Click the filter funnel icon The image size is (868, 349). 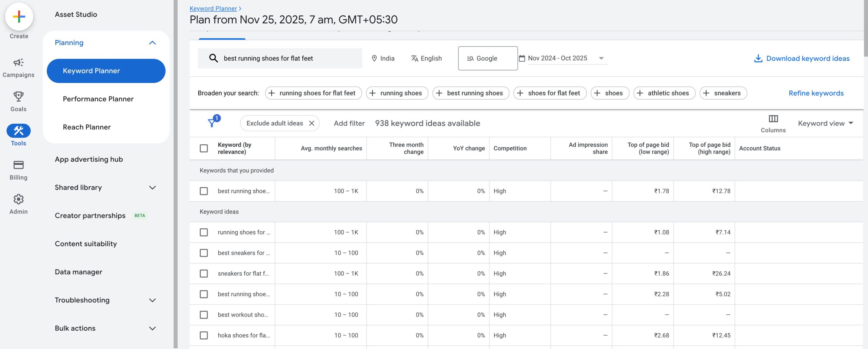(x=212, y=123)
